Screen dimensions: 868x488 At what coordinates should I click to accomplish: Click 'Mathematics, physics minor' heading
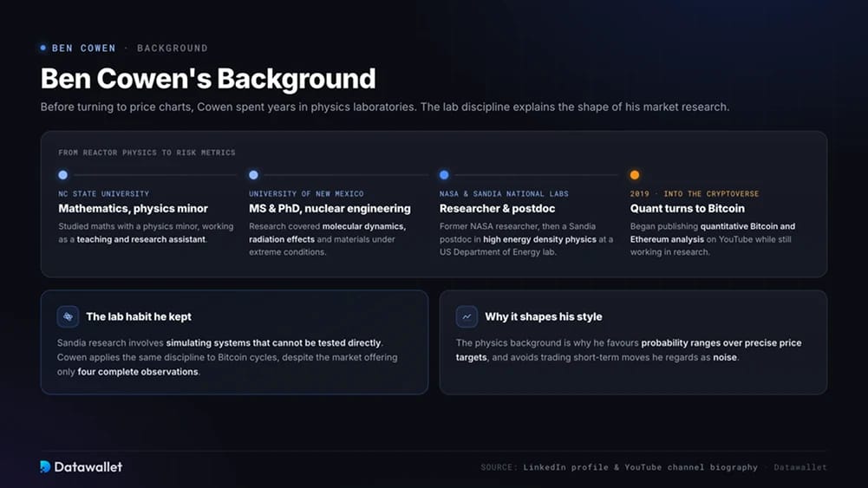133,209
